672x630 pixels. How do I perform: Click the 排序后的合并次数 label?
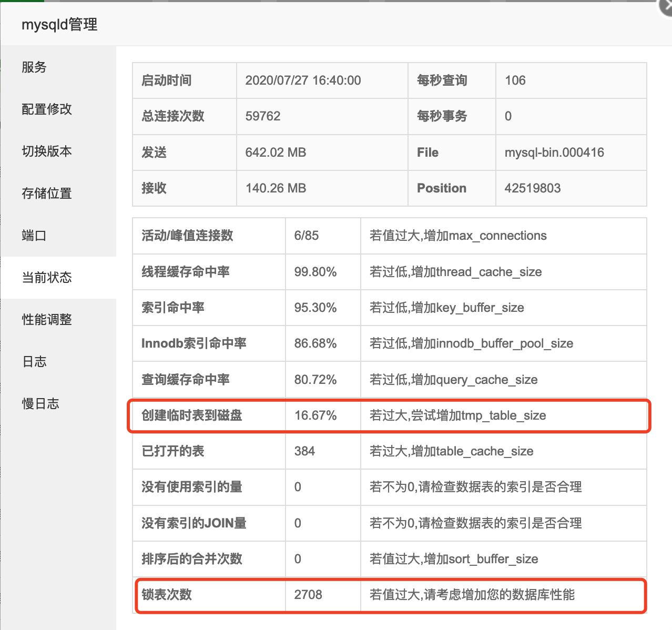click(192, 559)
